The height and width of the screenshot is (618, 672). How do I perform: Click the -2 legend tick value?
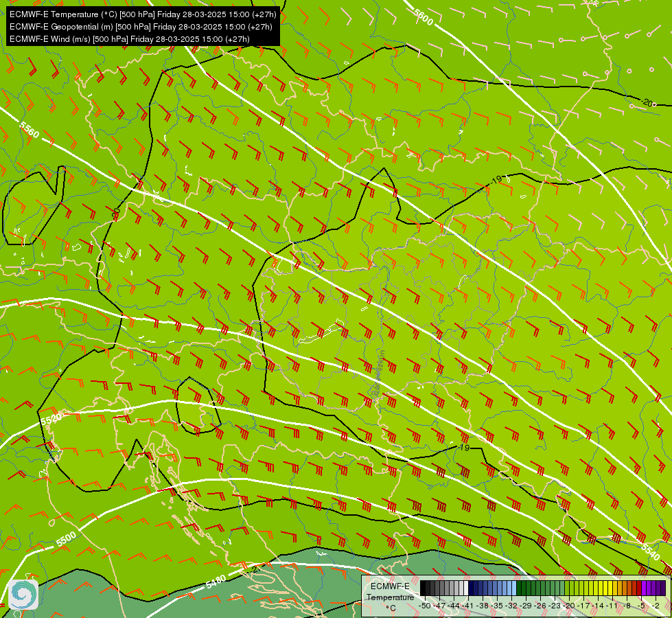click(x=656, y=606)
